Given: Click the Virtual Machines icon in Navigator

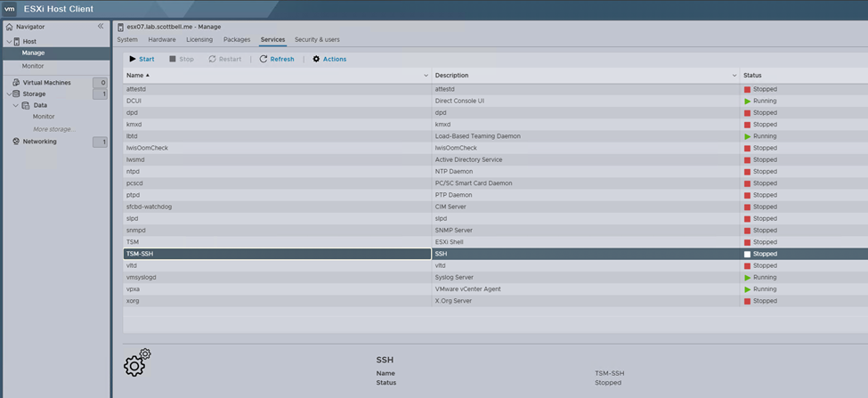Looking at the screenshot, I should click(16, 83).
